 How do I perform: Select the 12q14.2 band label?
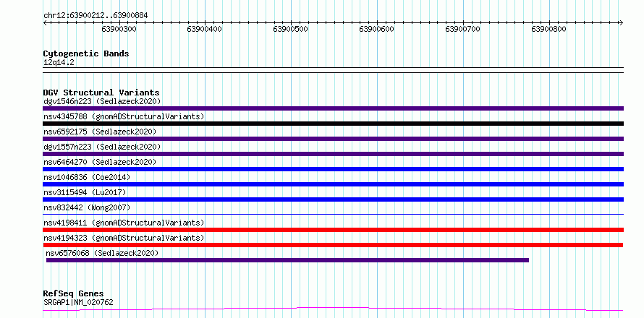59,63
